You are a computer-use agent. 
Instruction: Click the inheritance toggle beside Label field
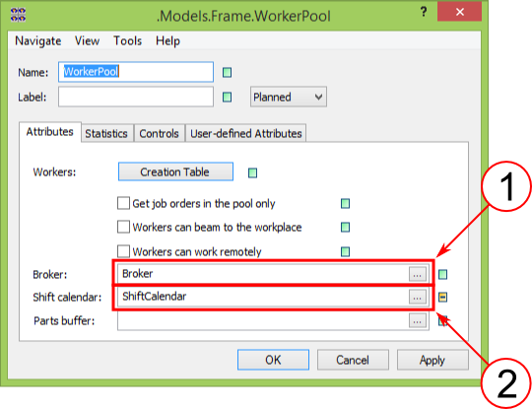pos(227,97)
